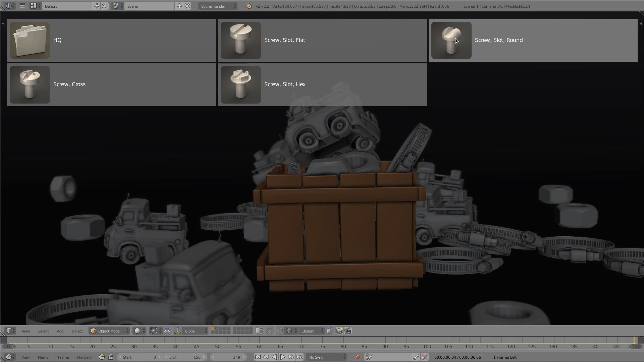
Task: Add a new scene
Action: 179,6
